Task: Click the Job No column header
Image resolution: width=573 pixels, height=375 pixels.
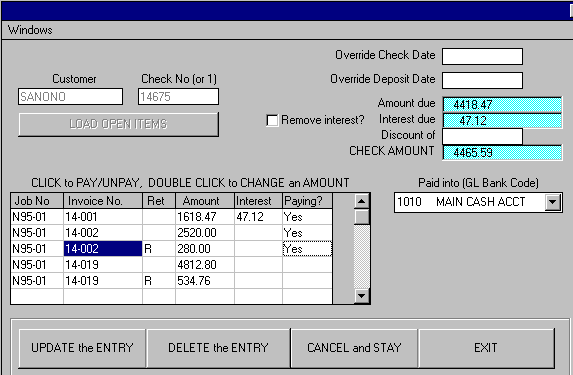Action: point(37,201)
